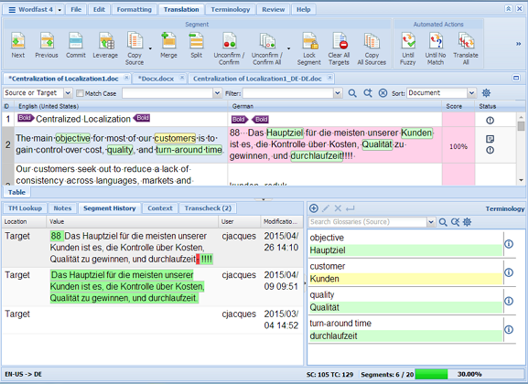Expand Unconfirm / Confirm All options arrow

pyautogui.click(x=289, y=49)
